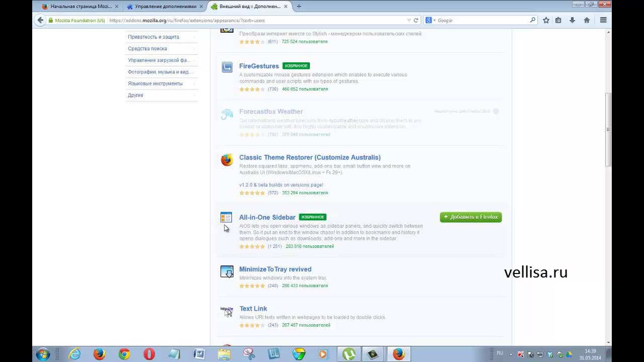The height and width of the screenshot is (362, 644).
Task: Click the address bar URL field
Action: click(257, 21)
